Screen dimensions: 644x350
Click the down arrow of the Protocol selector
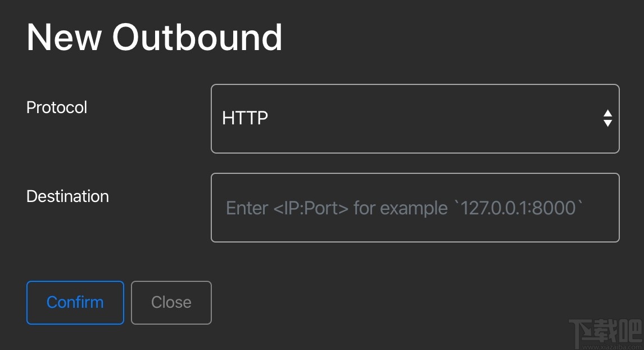click(607, 123)
